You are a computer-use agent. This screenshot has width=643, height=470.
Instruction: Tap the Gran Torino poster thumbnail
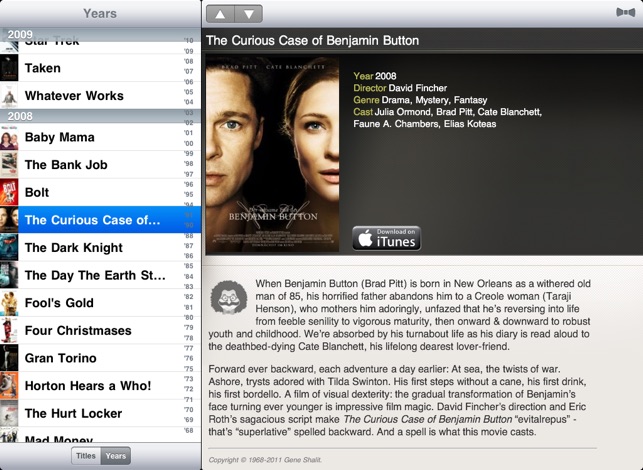click(9, 358)
